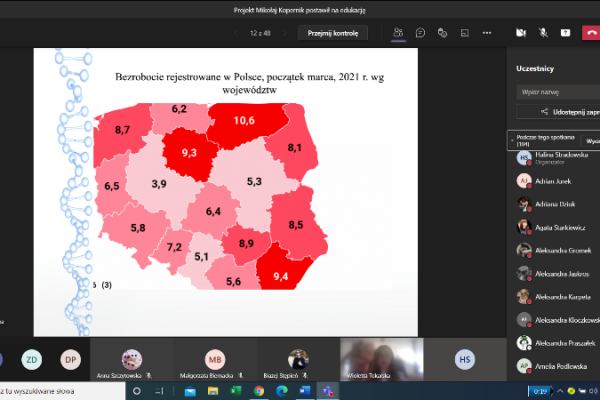Open the participants panel icon
Viewport: 600px width, 400px height.
point(399,32)
